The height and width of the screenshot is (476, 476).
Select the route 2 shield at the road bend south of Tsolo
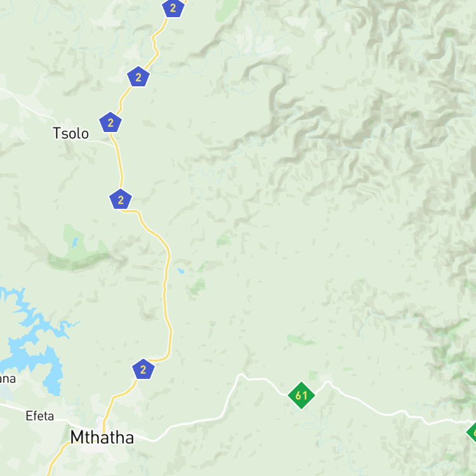point(121,199)
